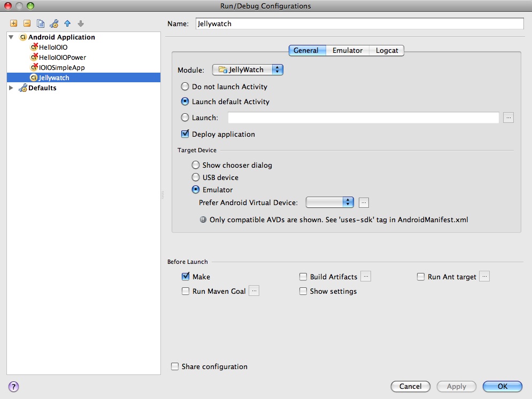
Task: Move the selected configuration down
Action: [x=80, y=23]
